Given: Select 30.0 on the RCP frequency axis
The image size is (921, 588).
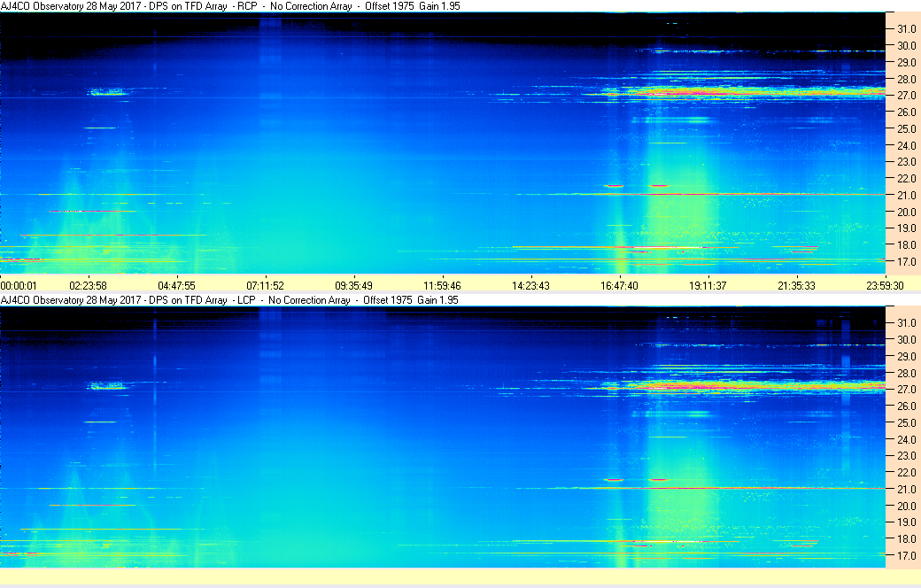Looking at the screenshot, I should 906,46.
